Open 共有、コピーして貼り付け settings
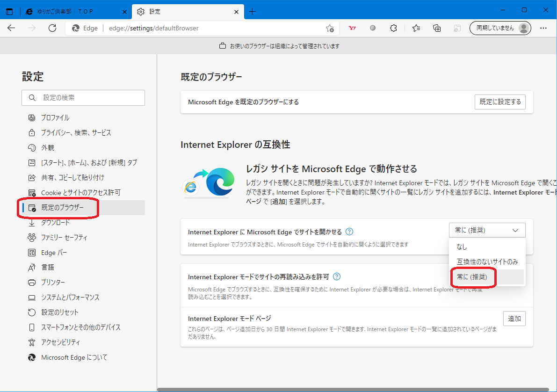 click(x=83, y=177)
